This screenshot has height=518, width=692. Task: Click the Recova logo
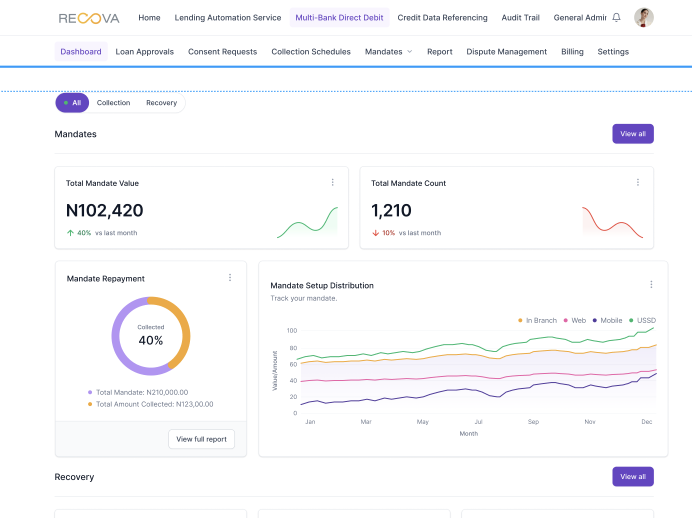coord(88,18)
